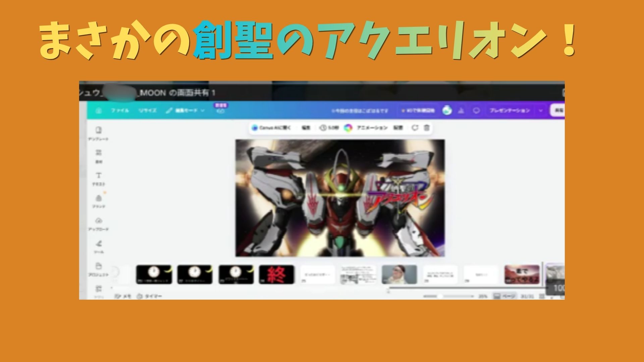Open the ブランド sidebar panel
The image size is (644, 362).
[98, 201]
